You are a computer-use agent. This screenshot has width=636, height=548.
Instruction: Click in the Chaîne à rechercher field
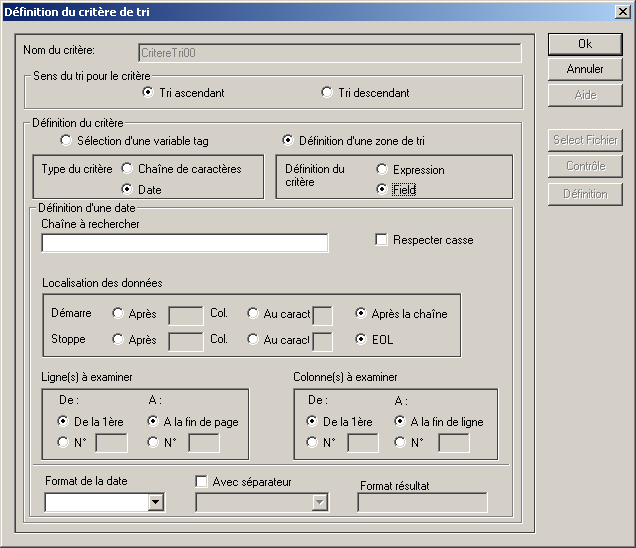click(x=185, y=243)
